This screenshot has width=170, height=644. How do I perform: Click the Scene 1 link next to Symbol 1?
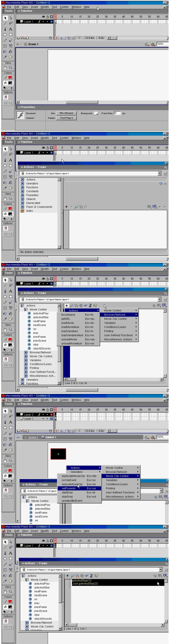(x=33, y=437)
